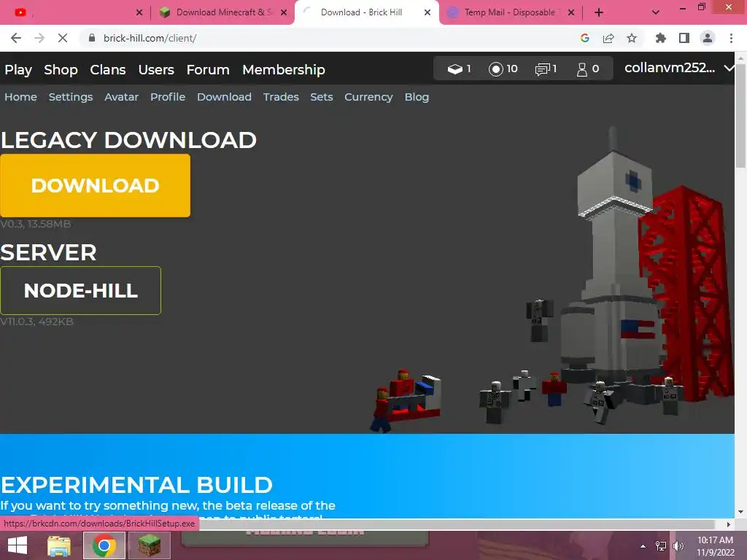Open Blog sub-navigation link
The width and height of the screenshot is (747, 560).
(417, 97)
